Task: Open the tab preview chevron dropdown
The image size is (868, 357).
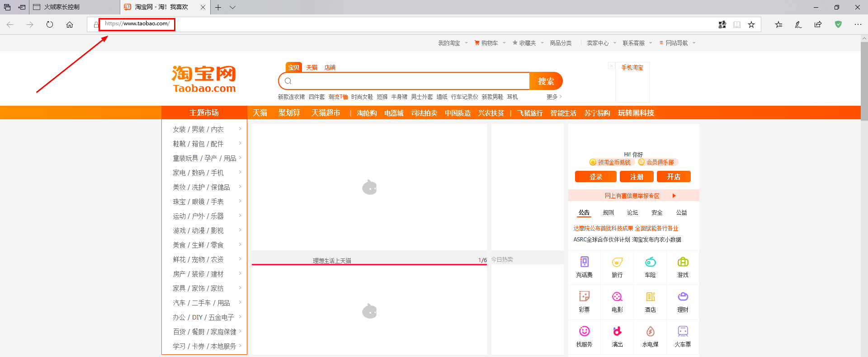Action: coord(232,7)
